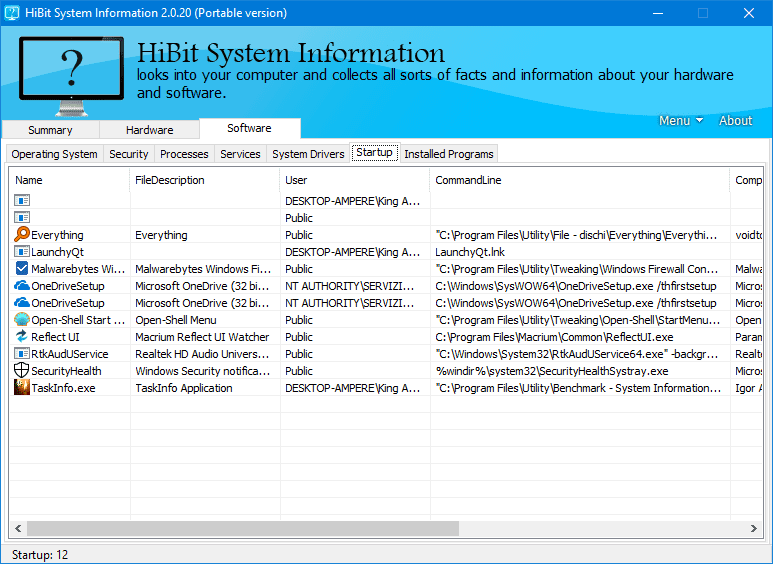This screenshot has height=564, width=773.
Task: Open the About link
Action: (735, 121)
